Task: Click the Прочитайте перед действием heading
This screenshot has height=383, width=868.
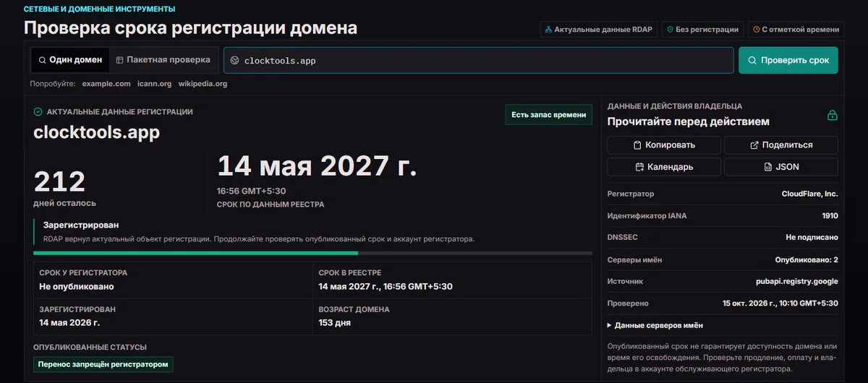Action: 688,121
